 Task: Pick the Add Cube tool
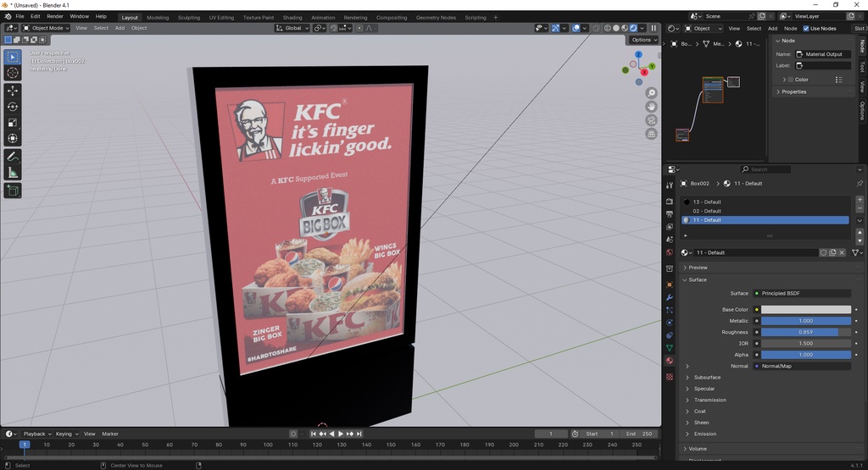tap(13, 191)
